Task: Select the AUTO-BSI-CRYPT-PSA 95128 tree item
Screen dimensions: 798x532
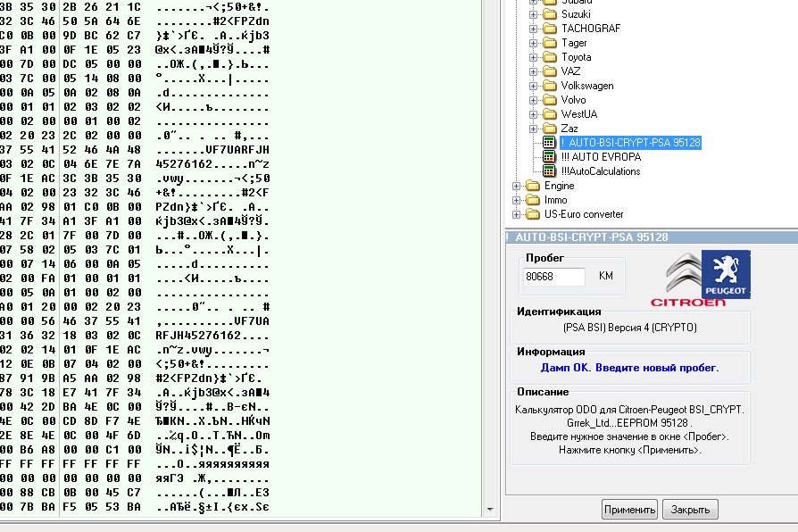Action: pos(630,143)
